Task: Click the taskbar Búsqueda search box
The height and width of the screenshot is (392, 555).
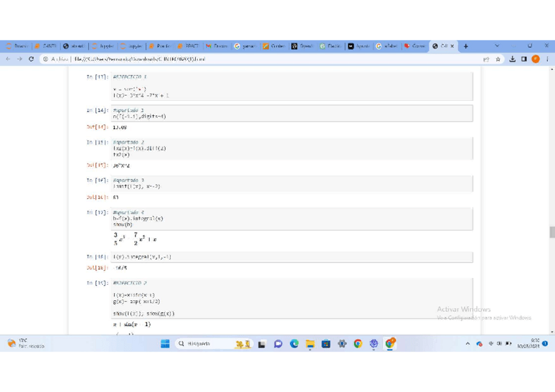Action: point(204,344)
